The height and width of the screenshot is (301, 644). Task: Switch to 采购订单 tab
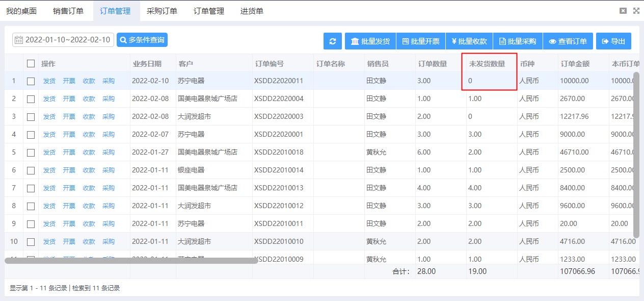pos(162,11)
